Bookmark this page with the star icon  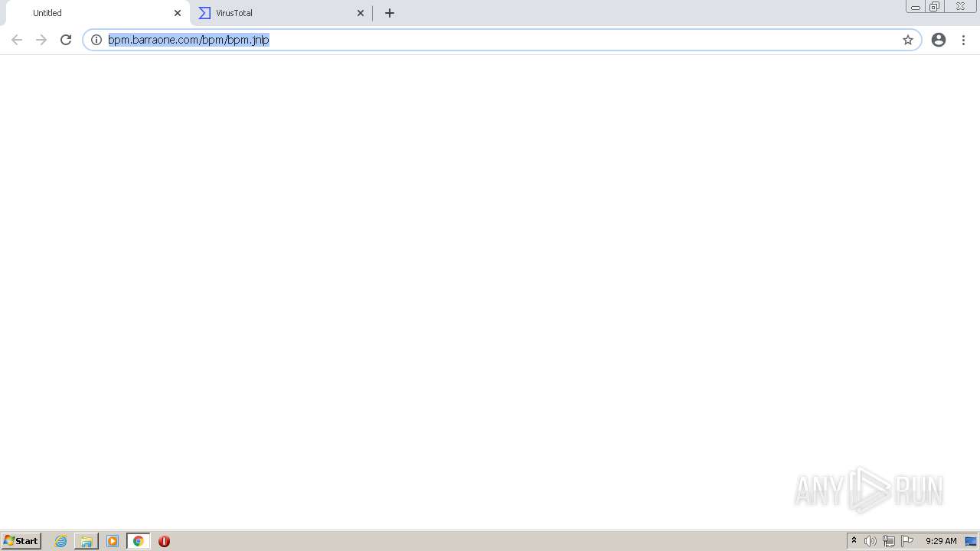[x=908, y=40]
